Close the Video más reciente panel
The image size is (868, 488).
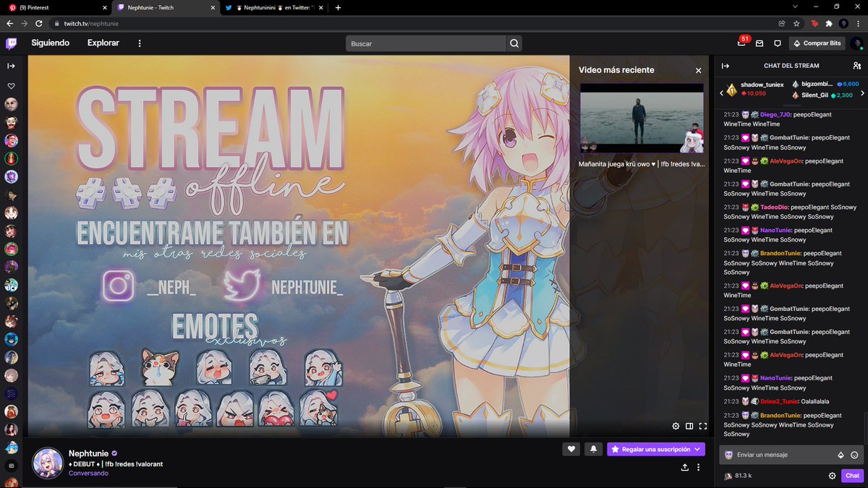click(x=698, y=70)
